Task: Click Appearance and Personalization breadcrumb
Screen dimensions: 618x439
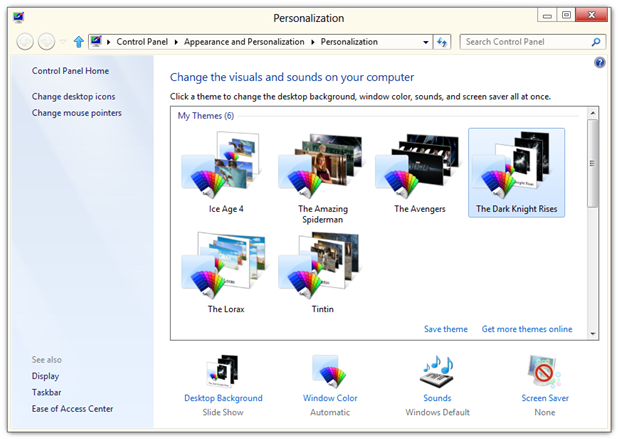Action: [244, 42]
